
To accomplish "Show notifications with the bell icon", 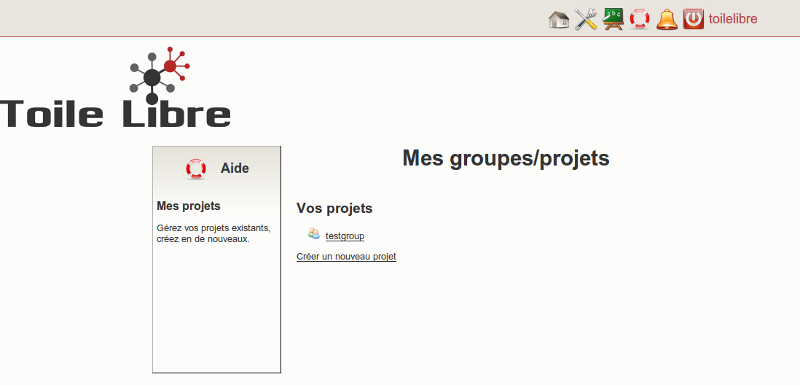I will (x=667, y=19).
